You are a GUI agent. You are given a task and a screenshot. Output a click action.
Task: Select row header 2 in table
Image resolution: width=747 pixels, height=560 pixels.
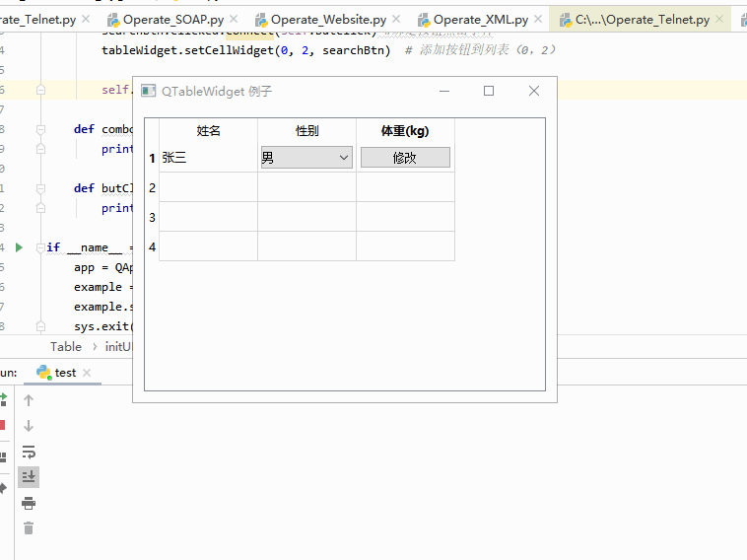tap(152, 187)
